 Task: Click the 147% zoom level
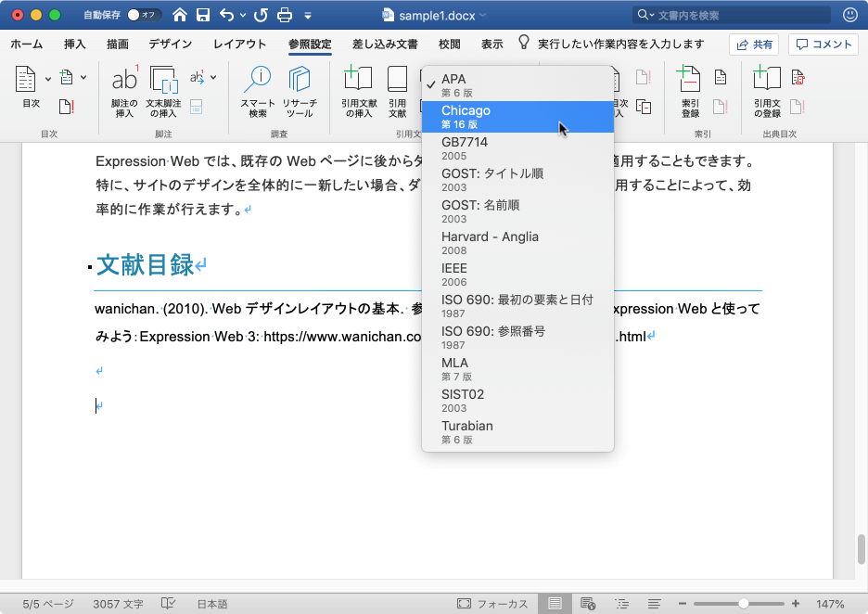tap(830, 604)
